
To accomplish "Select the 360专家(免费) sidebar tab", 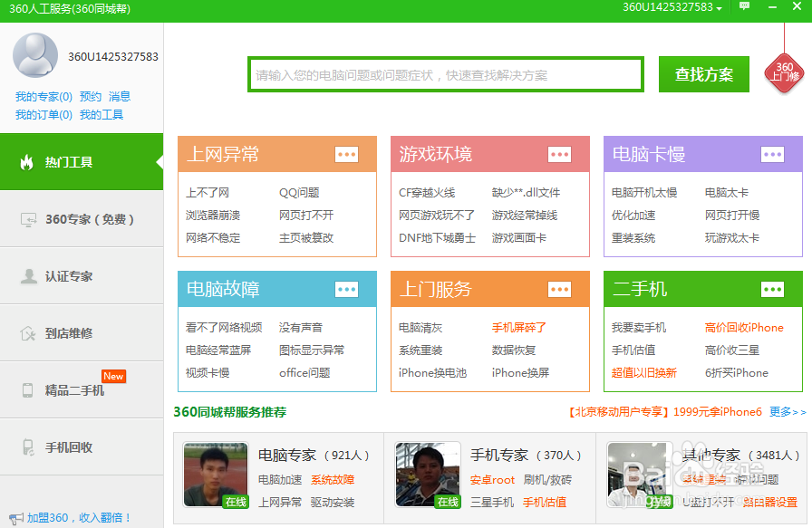I will [82, 219].
